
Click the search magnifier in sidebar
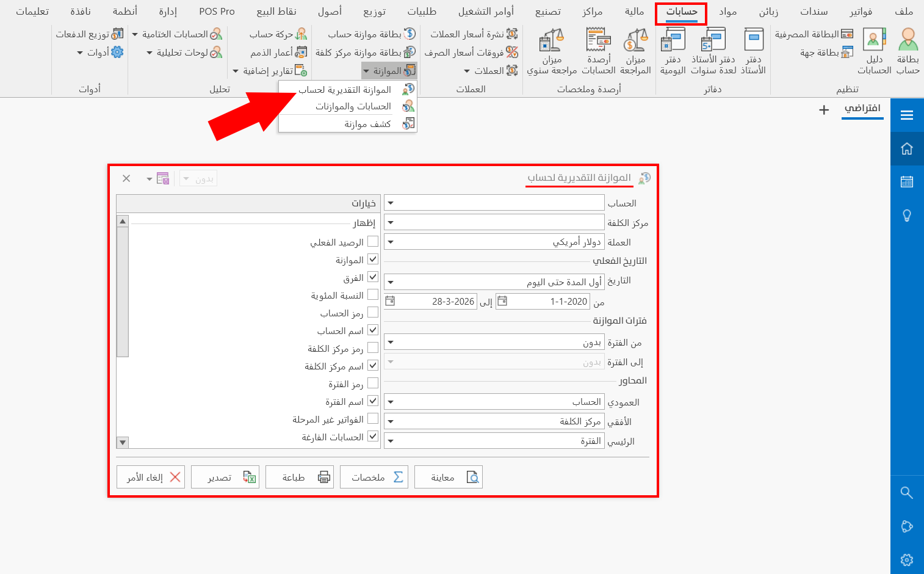pyautogui.click(x=907, y=493)
